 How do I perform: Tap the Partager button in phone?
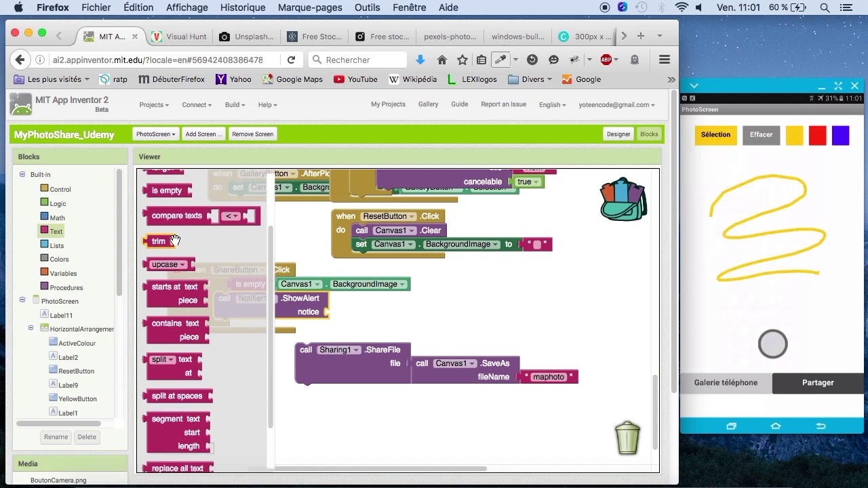tap(818, 383)
